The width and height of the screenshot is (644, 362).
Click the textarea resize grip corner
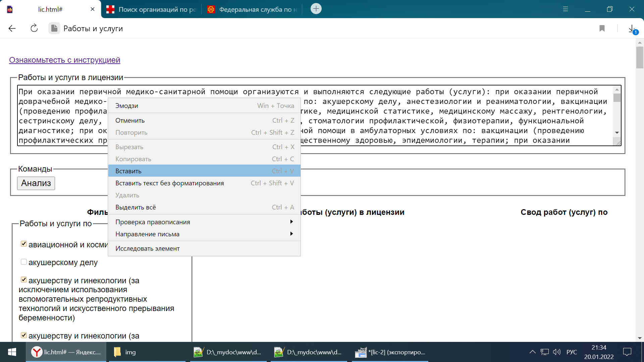(x=618, y=142)
